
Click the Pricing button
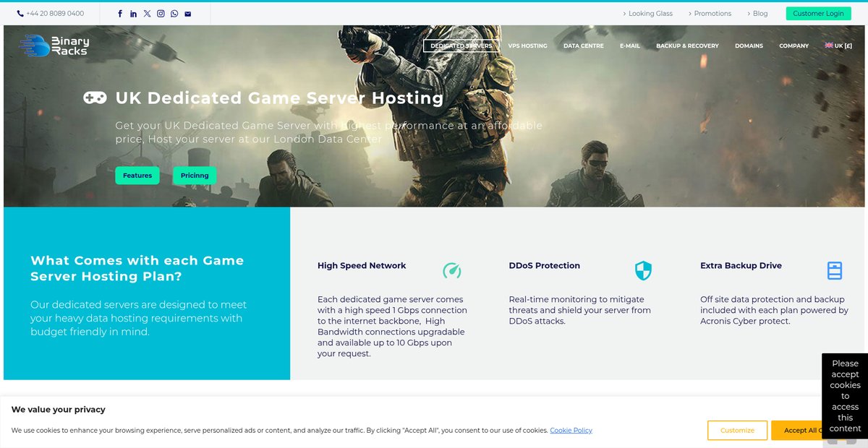(195, 176)
